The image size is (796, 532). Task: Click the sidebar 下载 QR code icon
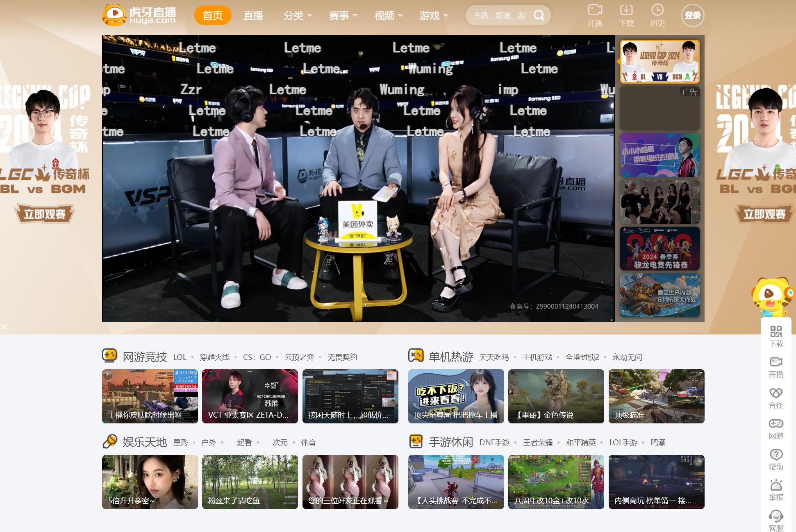(776, 331)
